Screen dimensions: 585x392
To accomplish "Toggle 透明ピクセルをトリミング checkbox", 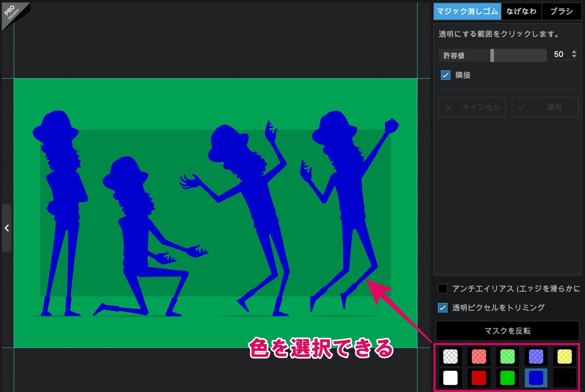I will tap(443, 307).
